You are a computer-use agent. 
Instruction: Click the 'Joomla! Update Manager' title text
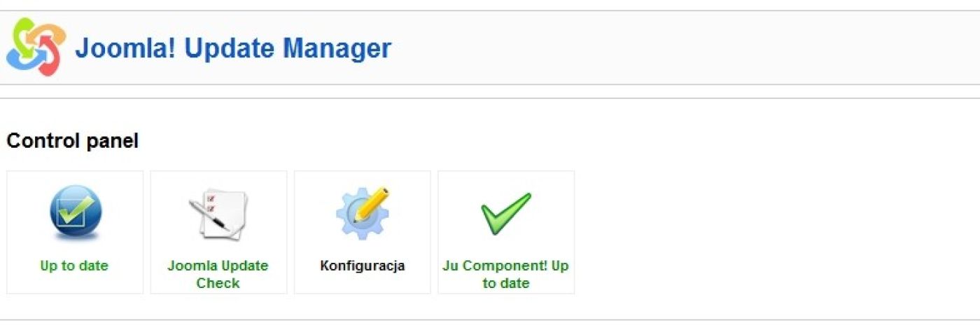coord(232,48)
